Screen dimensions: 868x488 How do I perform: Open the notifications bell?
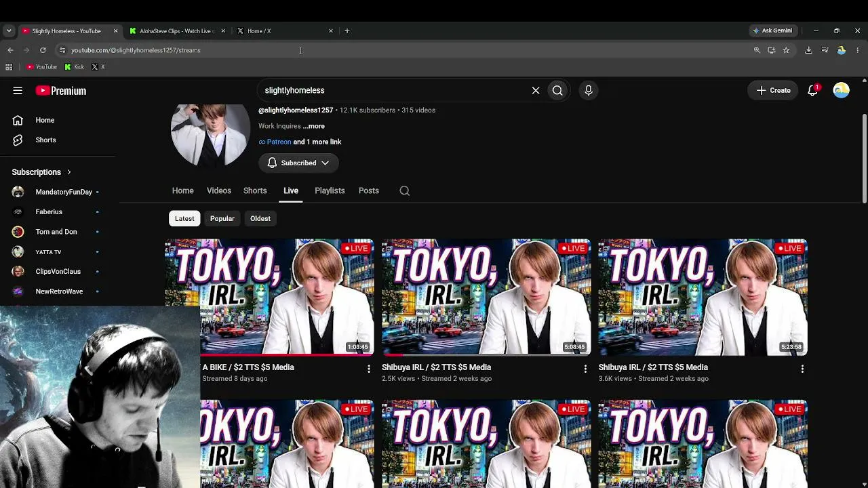812,90
